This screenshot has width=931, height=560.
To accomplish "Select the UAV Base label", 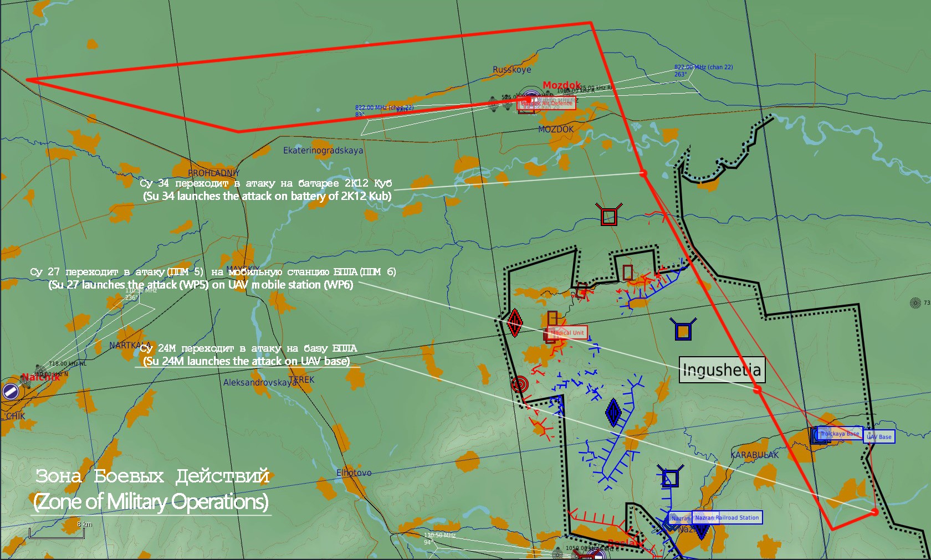I will [879, 436].
